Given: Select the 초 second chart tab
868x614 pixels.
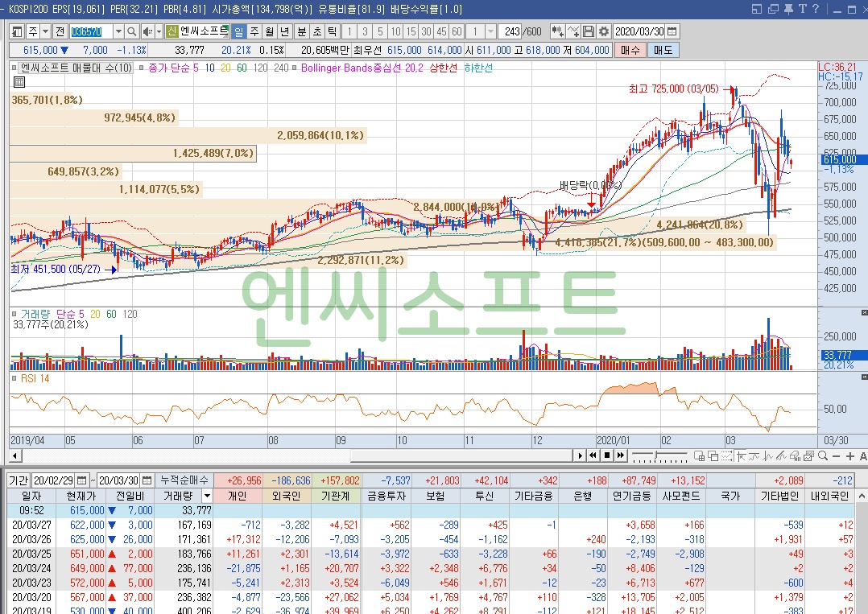Looking at the screenshot, I should [x=316, y=31].
